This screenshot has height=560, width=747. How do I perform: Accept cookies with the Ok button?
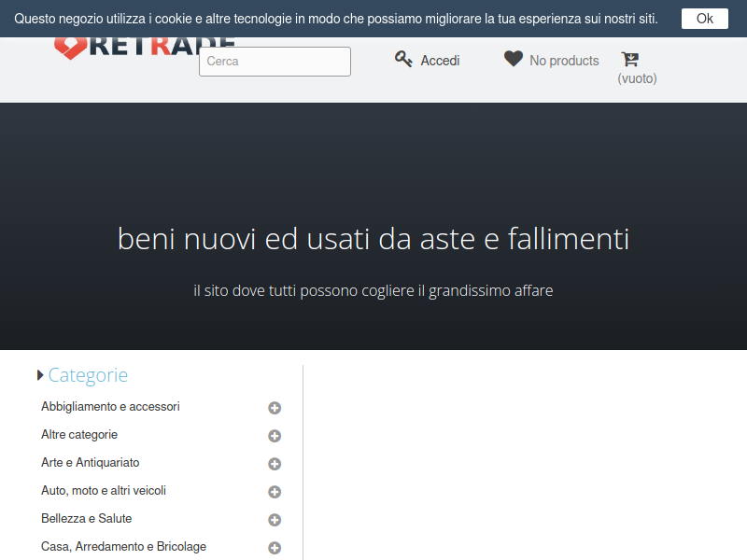point(704,19)
